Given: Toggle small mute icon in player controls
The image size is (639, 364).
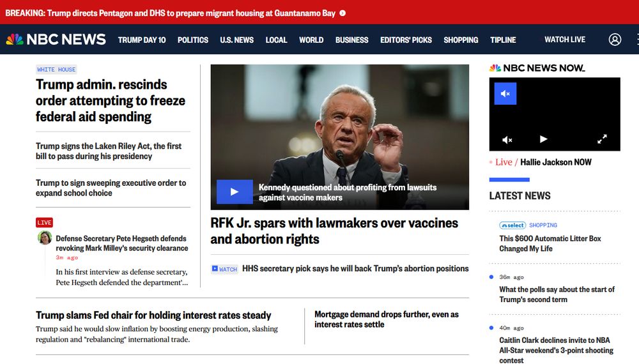Looking at the screenshot, I should coord(507,140).
